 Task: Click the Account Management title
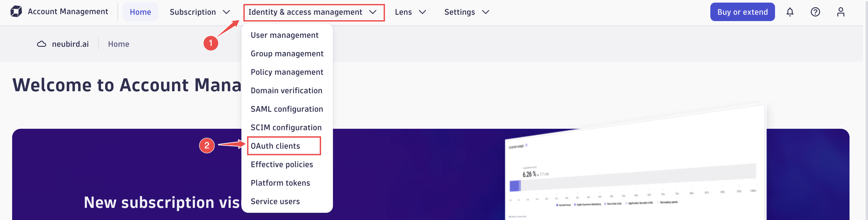tap(68, 12)
